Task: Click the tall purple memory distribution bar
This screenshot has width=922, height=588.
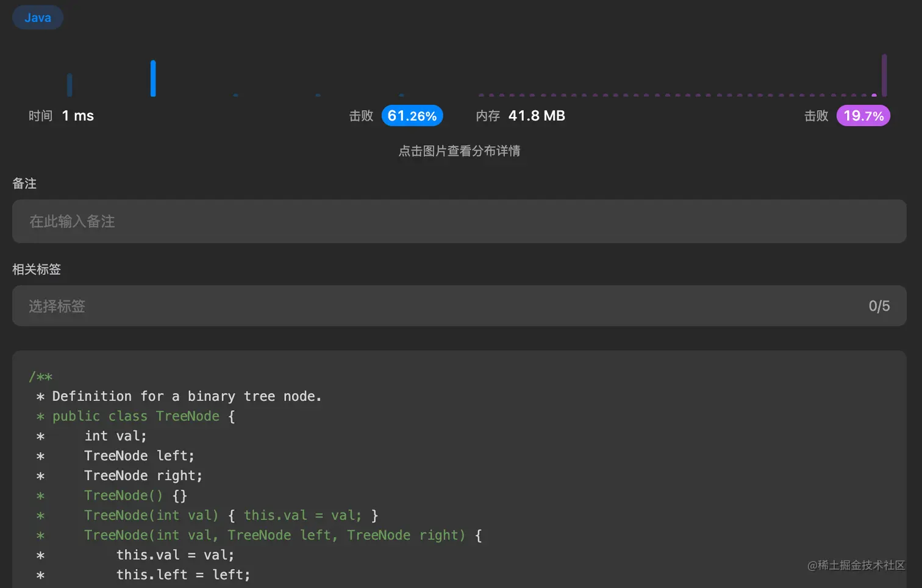Action: 884,75
